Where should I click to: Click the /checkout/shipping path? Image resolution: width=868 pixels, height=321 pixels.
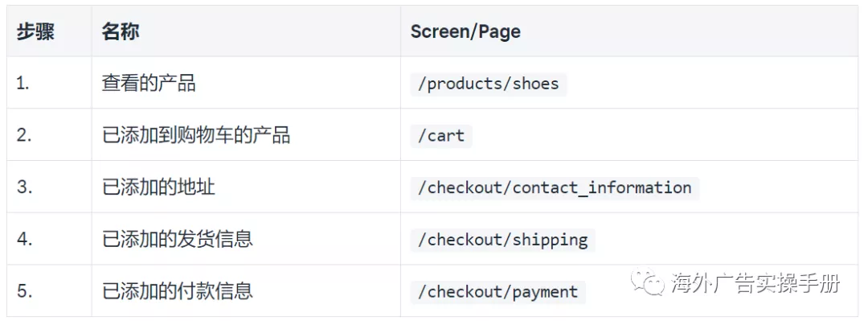[x=502, y=240]
